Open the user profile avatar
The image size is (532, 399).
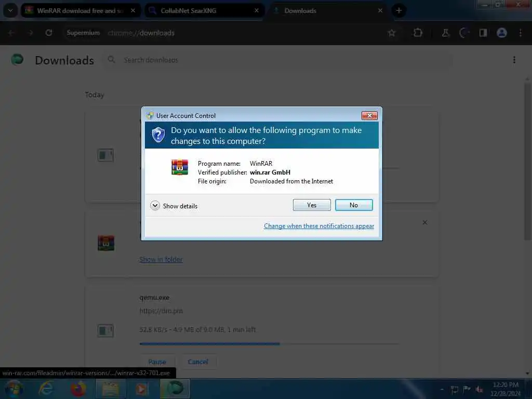pos(502,33)
